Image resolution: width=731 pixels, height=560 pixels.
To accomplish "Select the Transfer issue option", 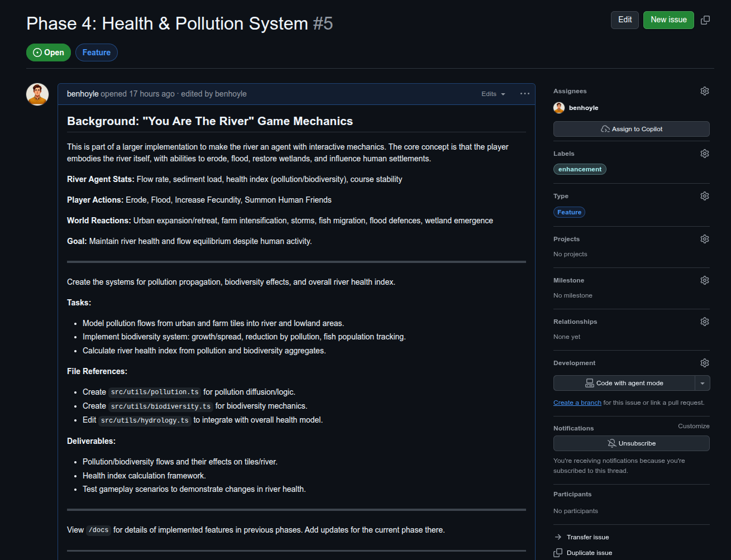I will click(587, 537).
